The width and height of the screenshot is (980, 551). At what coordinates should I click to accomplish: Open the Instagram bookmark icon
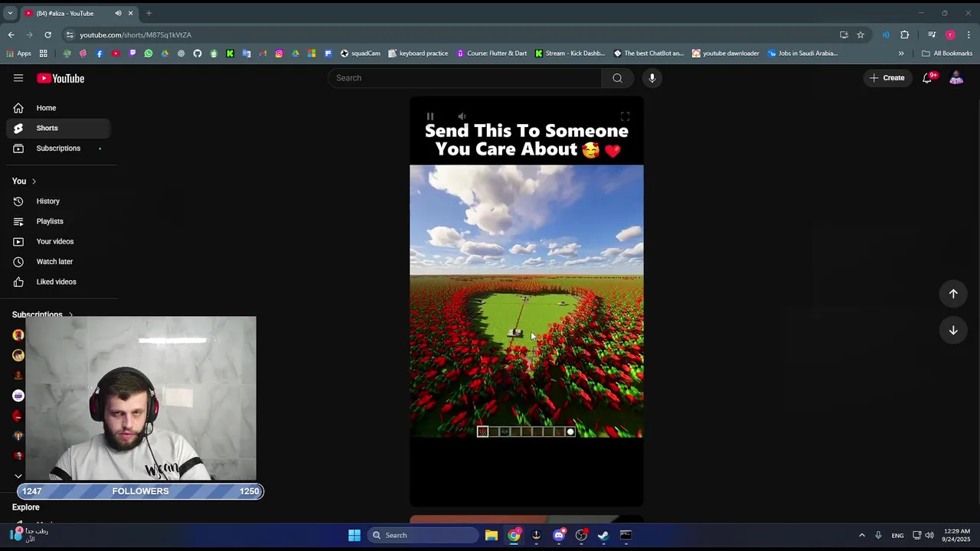coord(279,54)
